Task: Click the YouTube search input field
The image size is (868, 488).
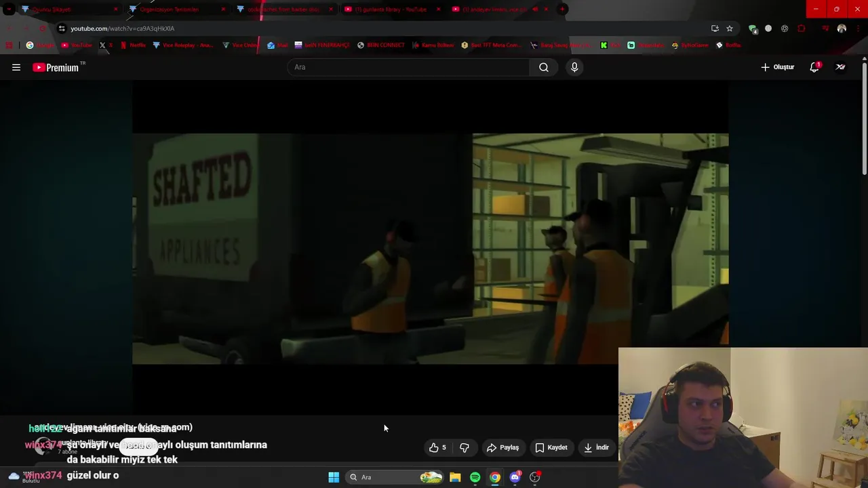Action: pyautogui.click(x=408, y=67)
